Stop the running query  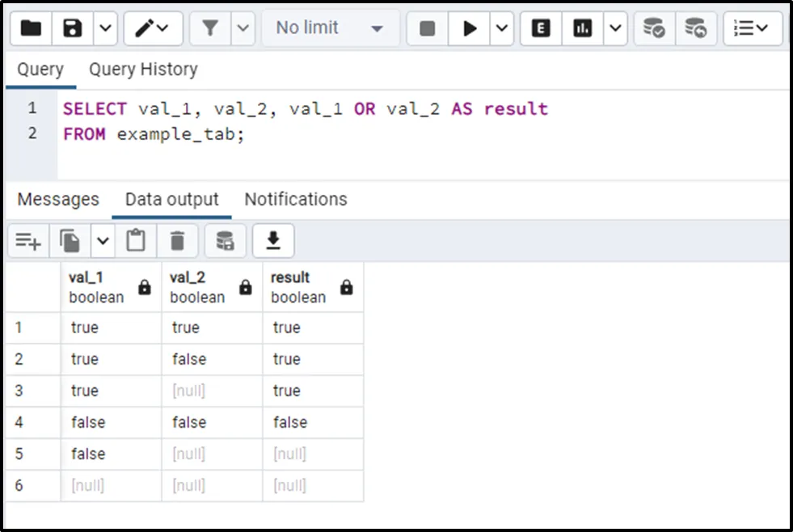[x=428, y=28]
